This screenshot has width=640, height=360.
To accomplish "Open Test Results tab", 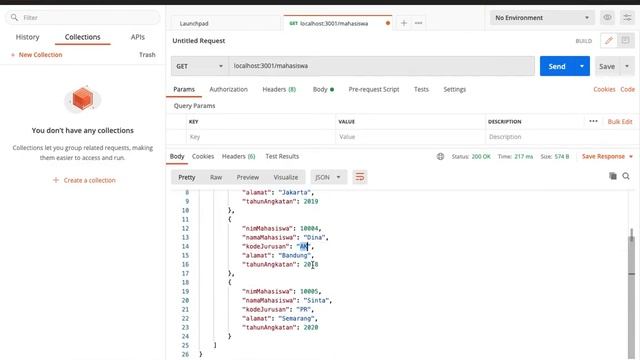I will click(x=282, y=156).
